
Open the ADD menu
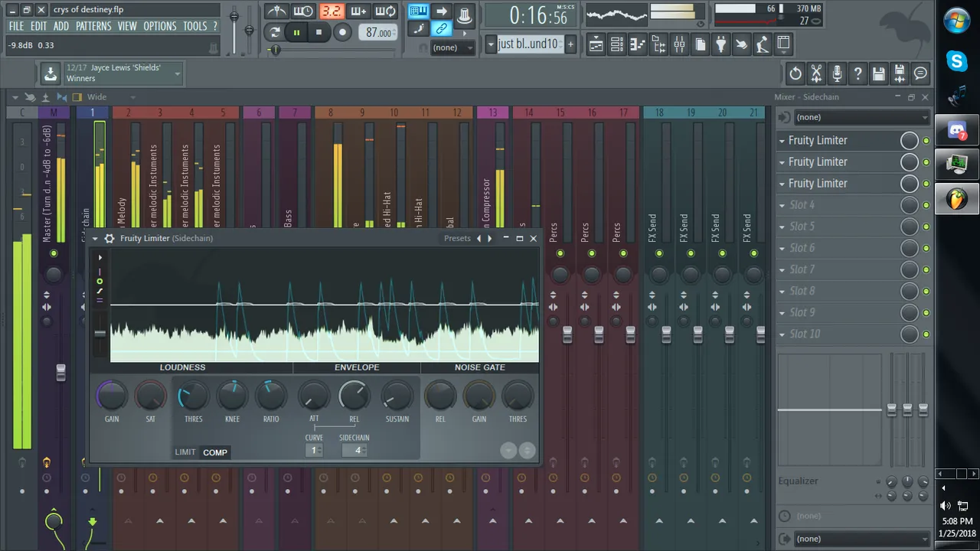tap(61, 26)
